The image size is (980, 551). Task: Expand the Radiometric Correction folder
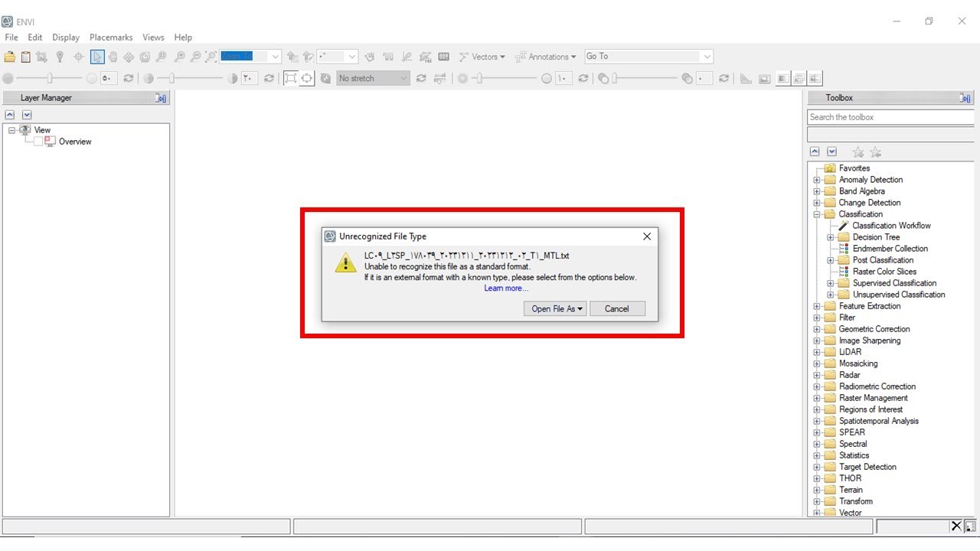[817, 386]
